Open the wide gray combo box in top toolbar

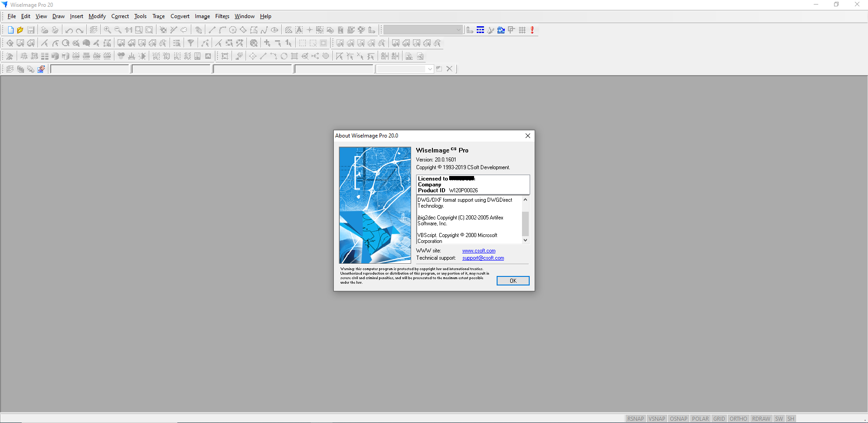(x=422, y=30)
